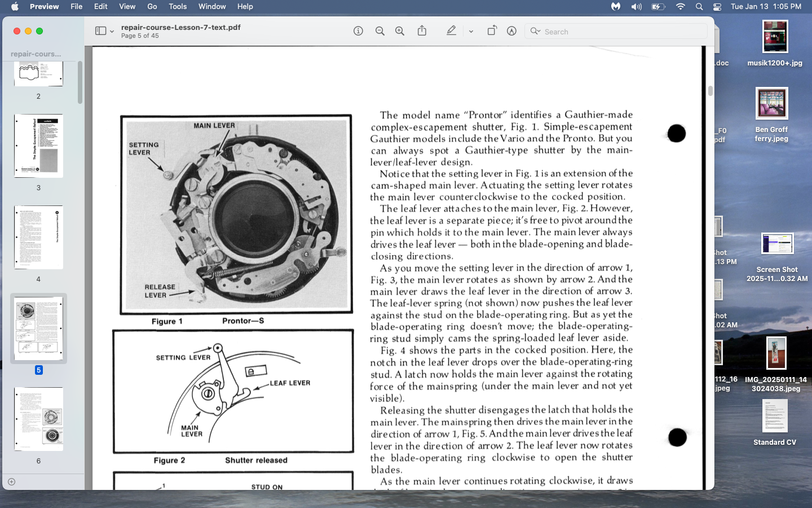The width and height of the screenshot is (812, 508).
Task: Open the Go menu
Action: pos(152,7)
